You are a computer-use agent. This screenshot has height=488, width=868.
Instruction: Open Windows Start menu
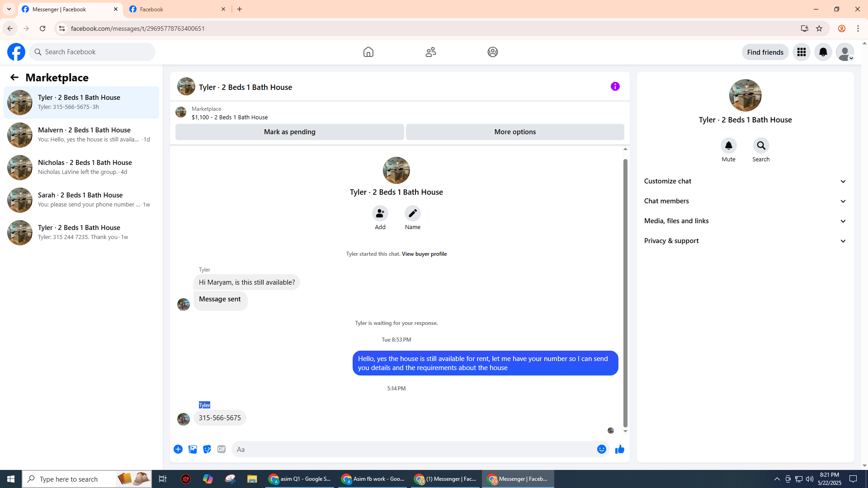pyautogui.click(x=11, y=479)
